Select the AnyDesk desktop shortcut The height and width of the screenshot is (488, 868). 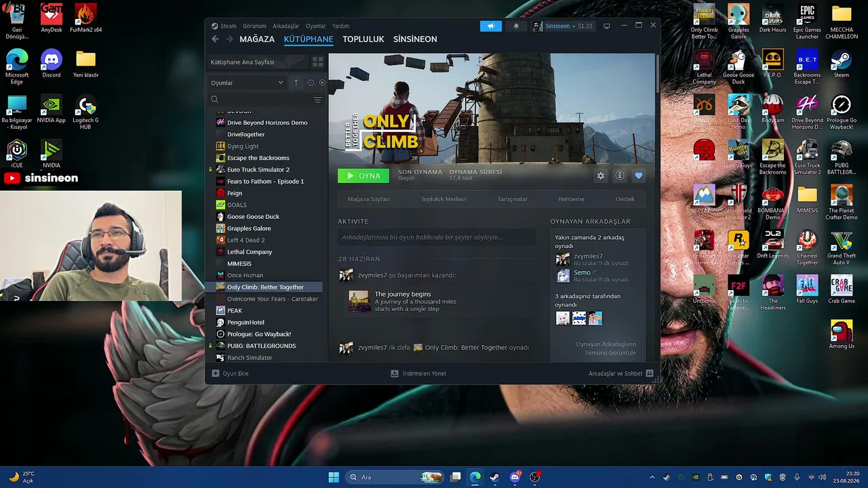[x=52, y=19]
